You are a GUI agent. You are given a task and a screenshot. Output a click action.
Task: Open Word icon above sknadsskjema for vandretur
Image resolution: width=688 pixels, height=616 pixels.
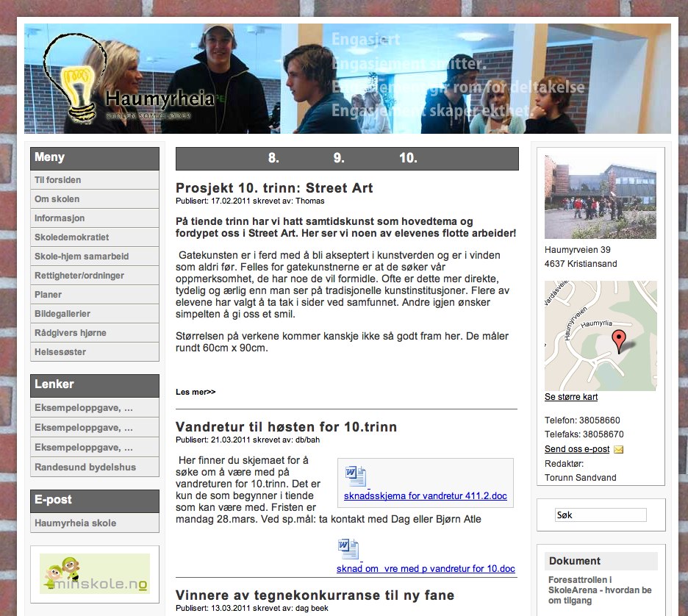[x=356, y=476]
